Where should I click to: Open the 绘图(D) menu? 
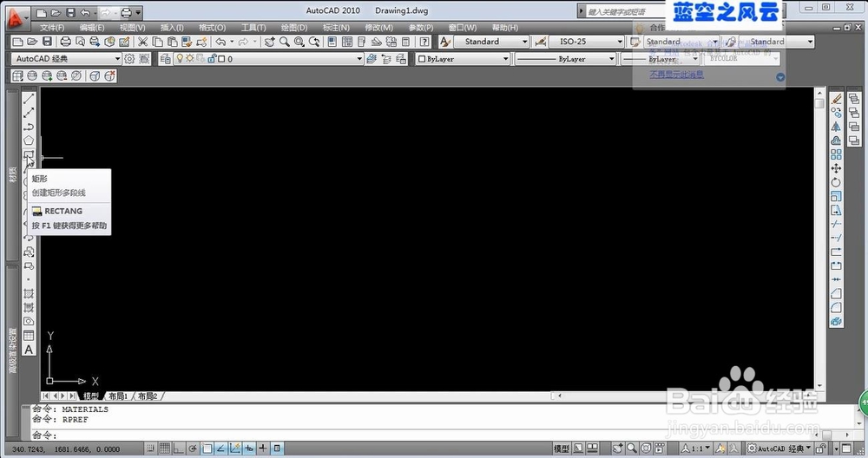click(294, 27)
